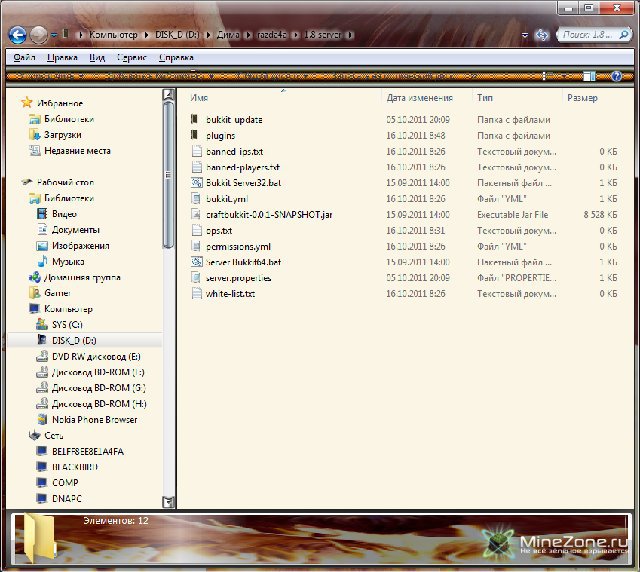Open the Файл menu

coord(25,58)
